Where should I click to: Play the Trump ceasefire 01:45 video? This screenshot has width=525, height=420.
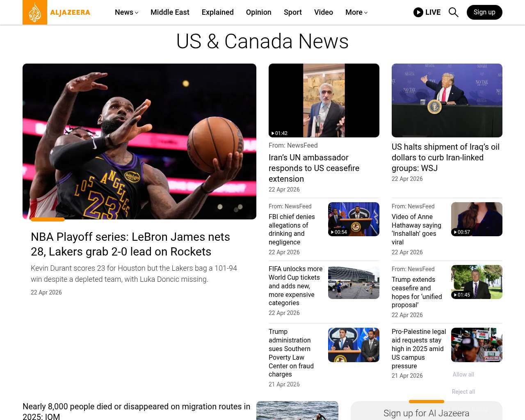(476, 282)
